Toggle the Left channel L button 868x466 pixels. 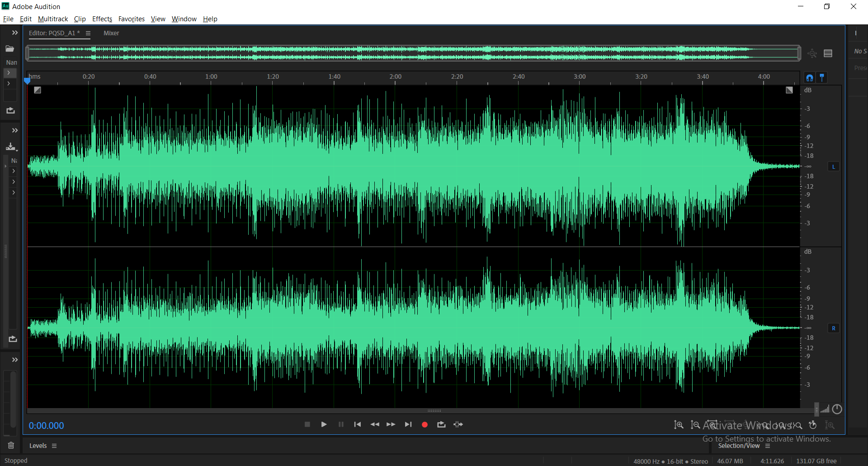[834, 166]
